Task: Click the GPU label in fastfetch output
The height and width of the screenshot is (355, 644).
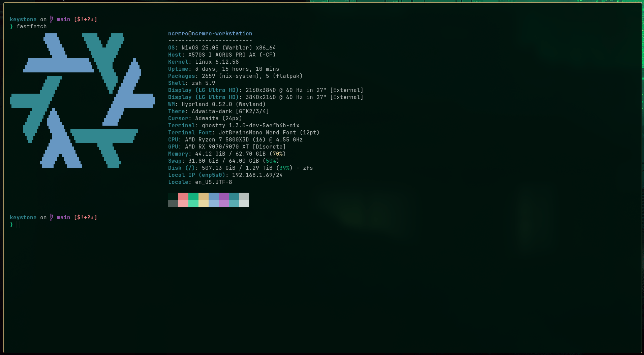Action: (x=173, y=147)
